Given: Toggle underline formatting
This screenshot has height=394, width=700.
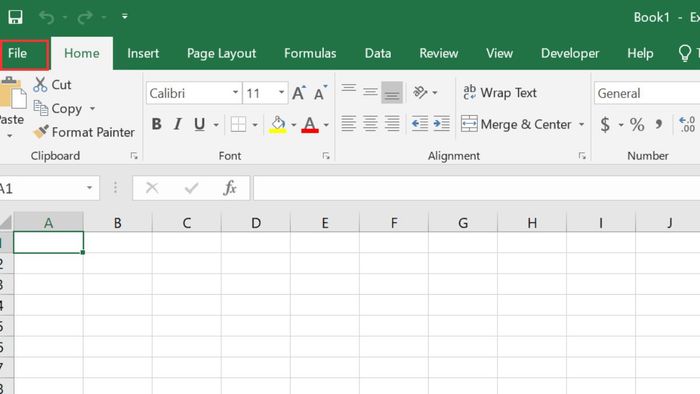Looking at the screenshot, I should [x=199, y=124].
